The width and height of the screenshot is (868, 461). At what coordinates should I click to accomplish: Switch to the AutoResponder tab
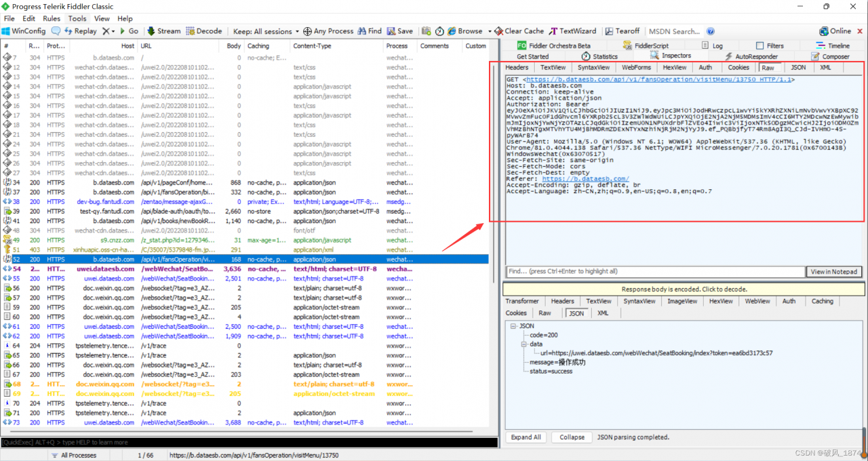click(x=755, y=56)
